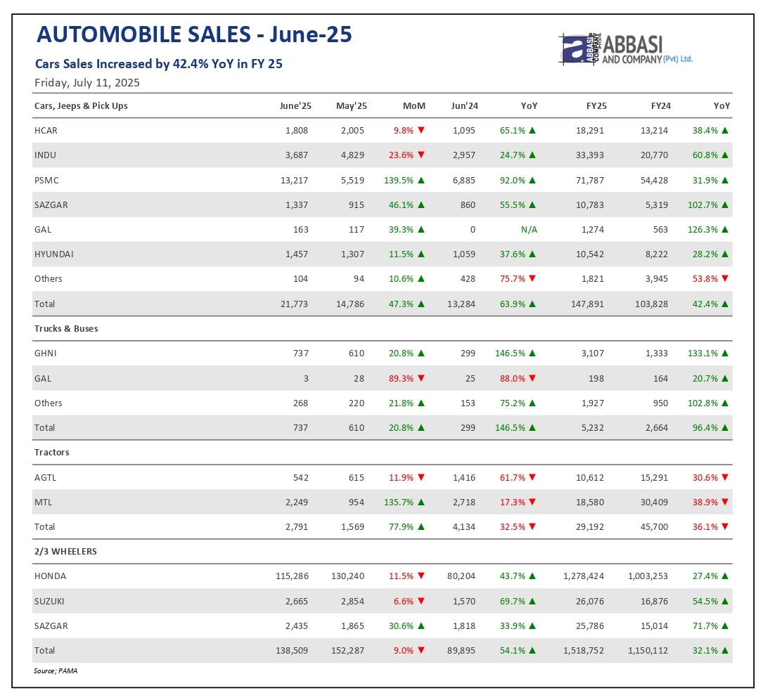This screenshot has width=763, height=700.
Task: Select the 'HYUNDAI' row label
Action: point(54,254)
